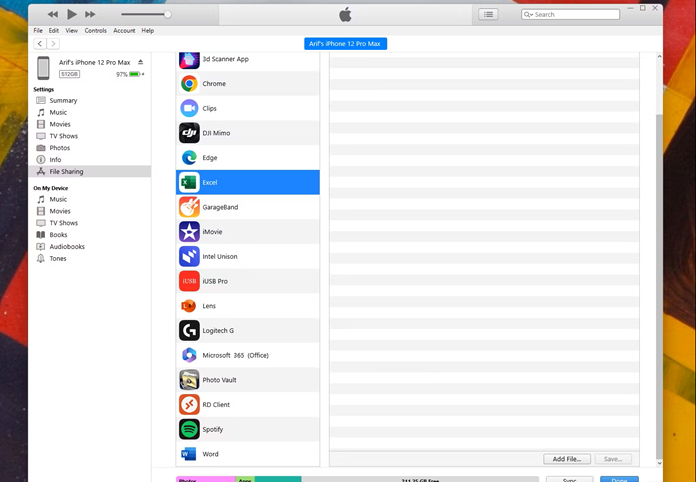Select File Sharing in sidebar
The image size is (696, 482).
point(90,171)
